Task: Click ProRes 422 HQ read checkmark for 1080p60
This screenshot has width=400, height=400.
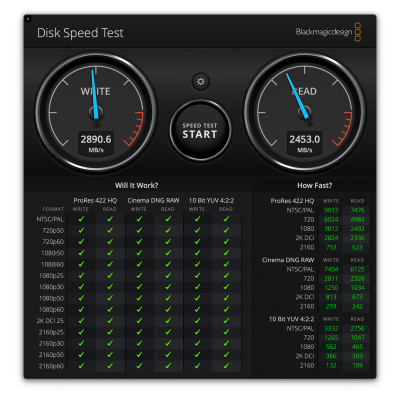Action: click(110, 309)
